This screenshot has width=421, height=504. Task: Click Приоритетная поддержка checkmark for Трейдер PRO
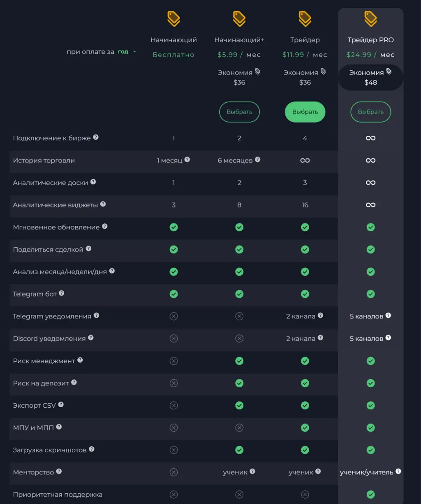tap(371, 495)
